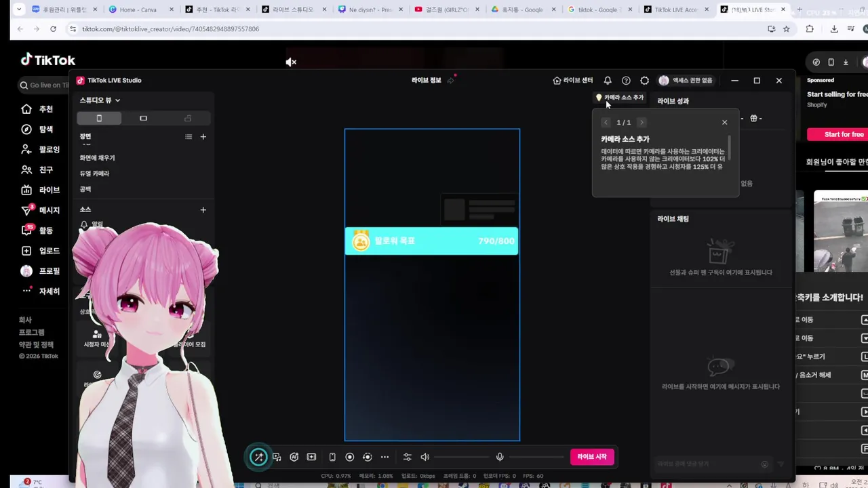868x488 pixels.
Task: Bookmark page with the star icon
Action: coord(787,29)
